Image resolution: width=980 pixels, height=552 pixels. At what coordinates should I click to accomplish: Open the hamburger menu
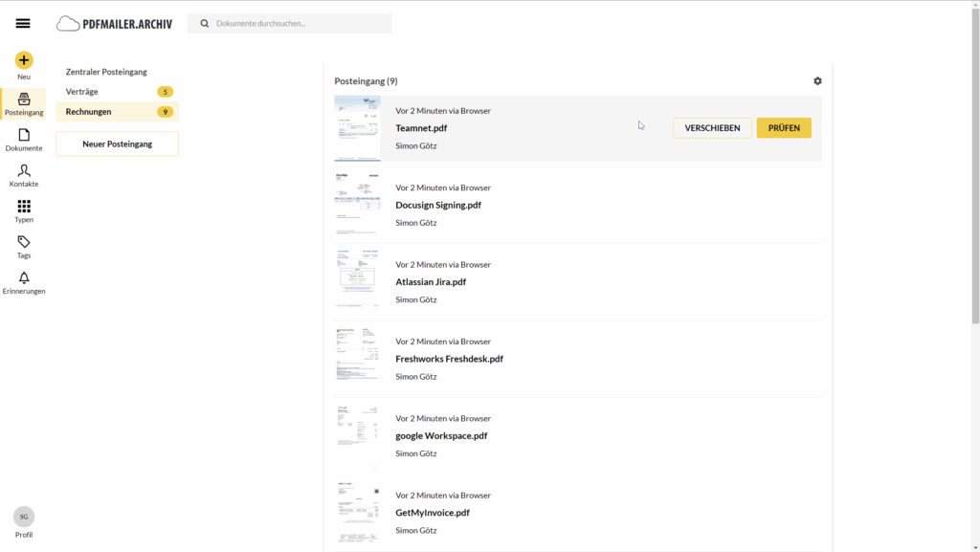click(23, 23)
